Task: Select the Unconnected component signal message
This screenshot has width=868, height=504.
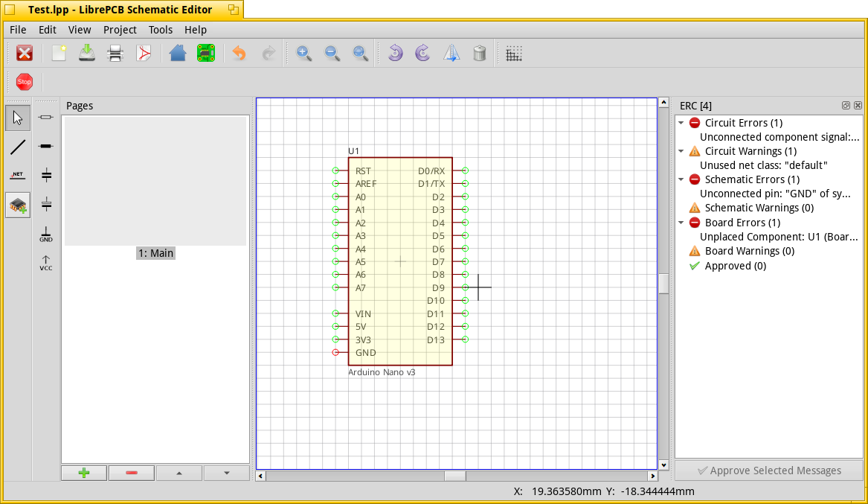Action: coord(779,138)
